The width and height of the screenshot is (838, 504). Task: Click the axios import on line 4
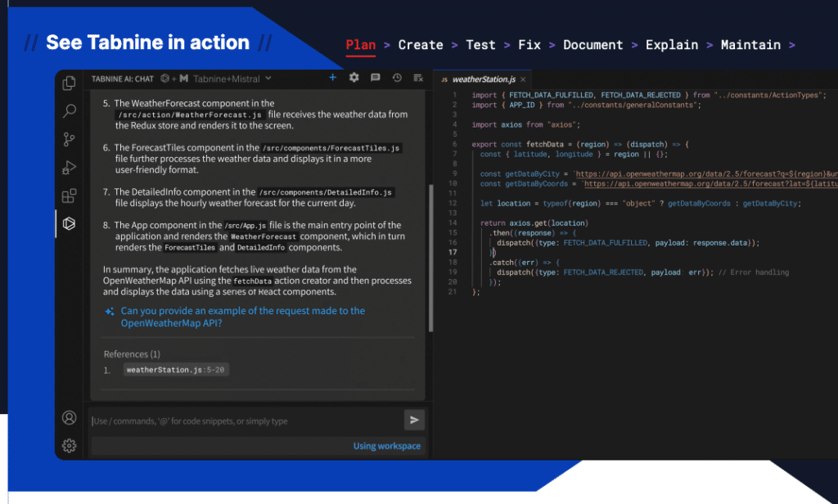click(x=525, y=124)
